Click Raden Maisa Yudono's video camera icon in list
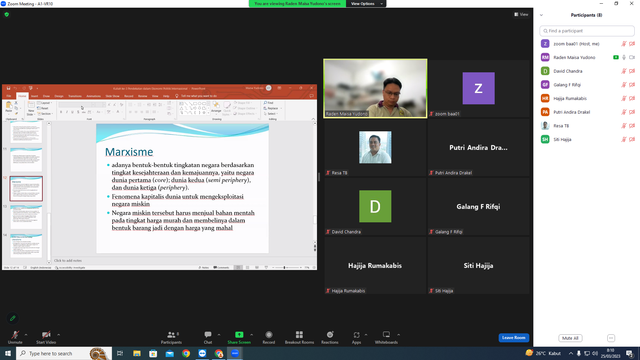 pyautogui.click(x=632, y=58)
